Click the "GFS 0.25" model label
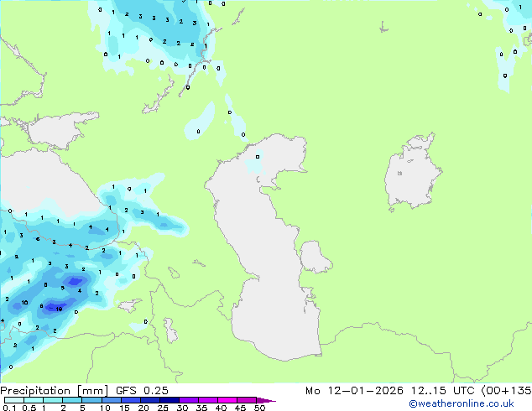Screen dimensions: 532x411 tap(142, 391)
